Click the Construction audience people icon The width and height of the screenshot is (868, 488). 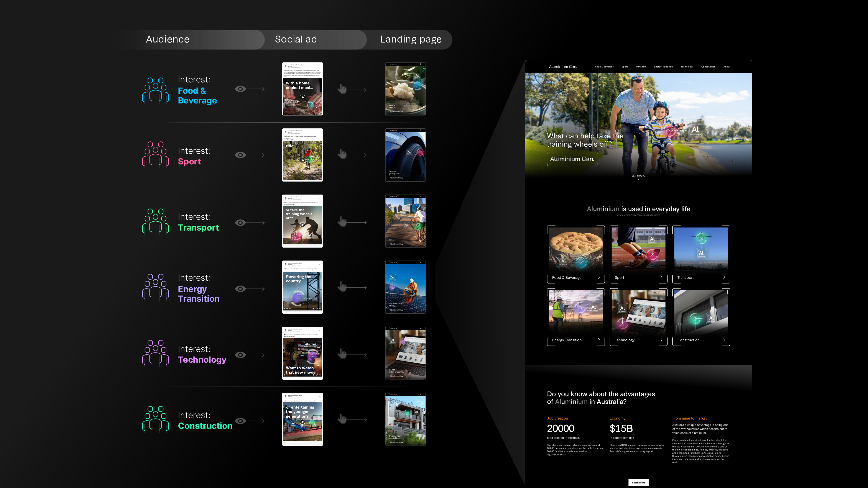click(x=155, y=419)
